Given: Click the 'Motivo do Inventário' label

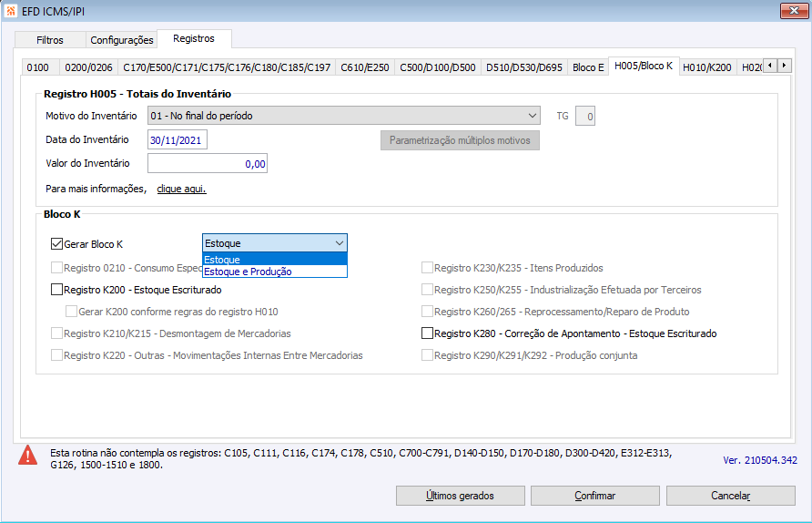Looking at the screenshot, I should tap(91, 116).
